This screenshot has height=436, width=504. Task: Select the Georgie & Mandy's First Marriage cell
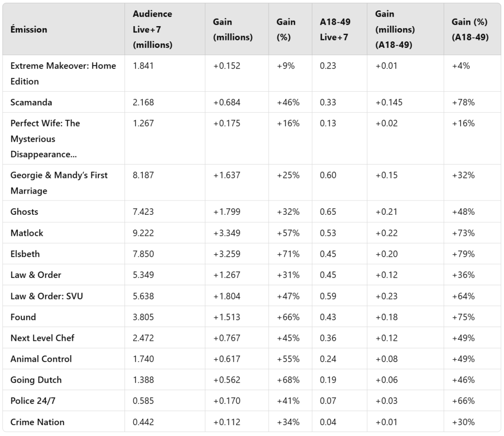click(59, 183)
